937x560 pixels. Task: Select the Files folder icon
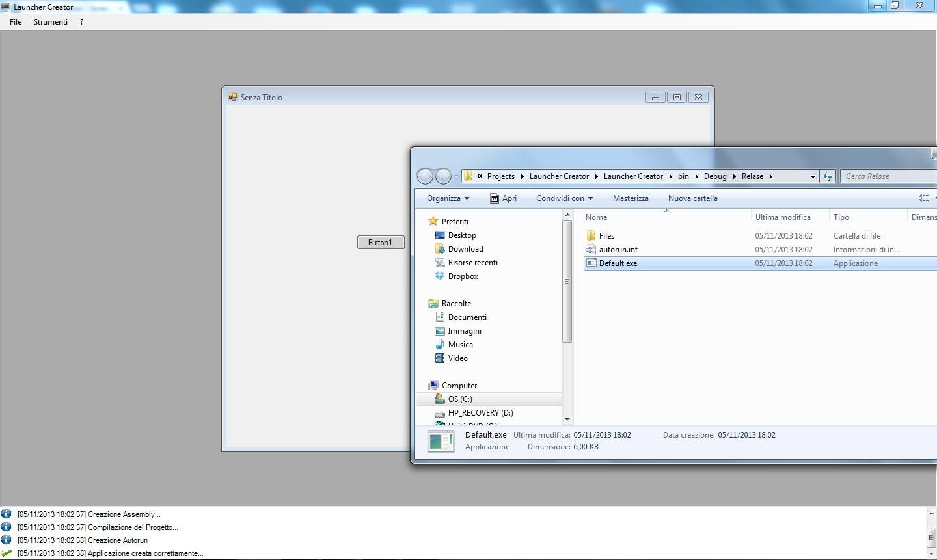pyautogui.click(x=591, y=236)
